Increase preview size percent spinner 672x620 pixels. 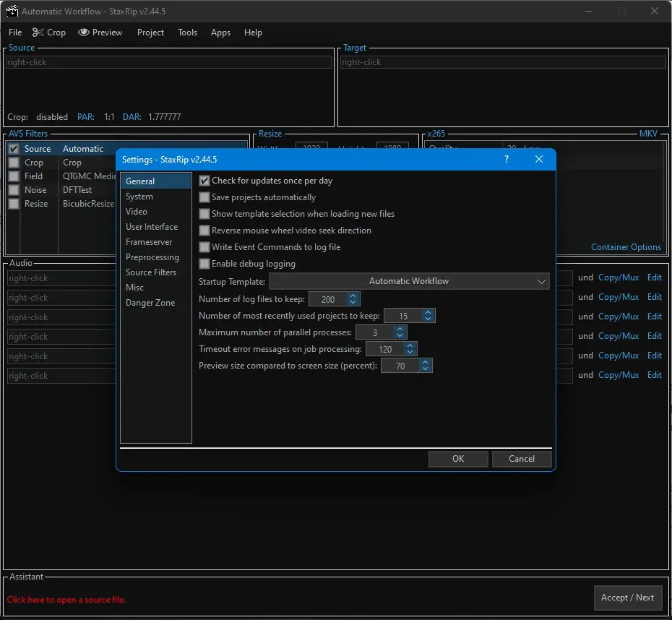[426, 363]
